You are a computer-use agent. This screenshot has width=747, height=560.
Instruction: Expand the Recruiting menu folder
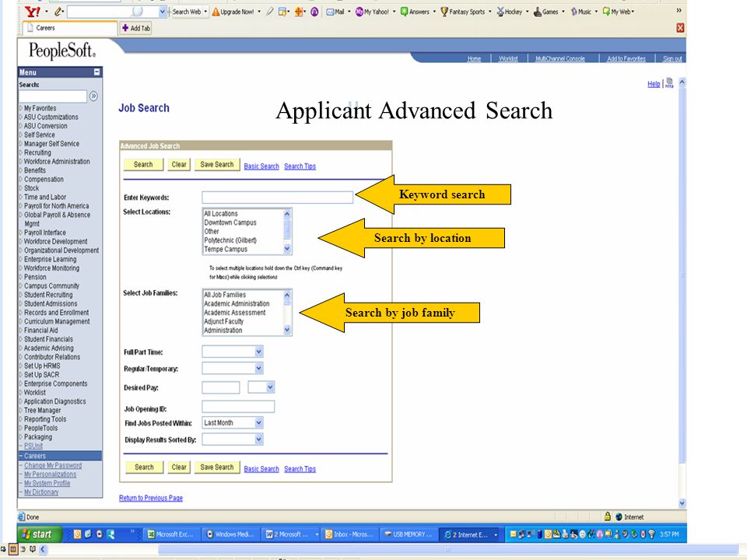(21, 153)
